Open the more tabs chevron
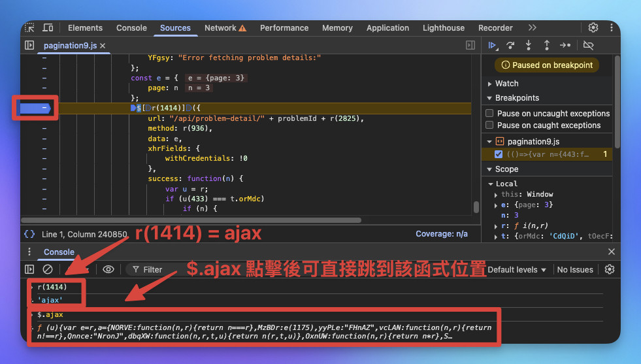 point(532,27)
